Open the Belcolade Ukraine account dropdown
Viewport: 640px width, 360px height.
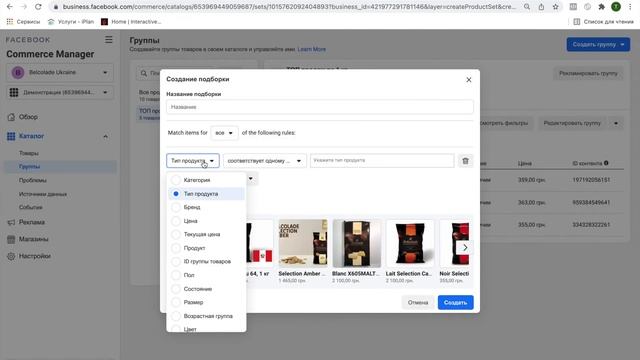pyautogui.click(x=60, y=73)
